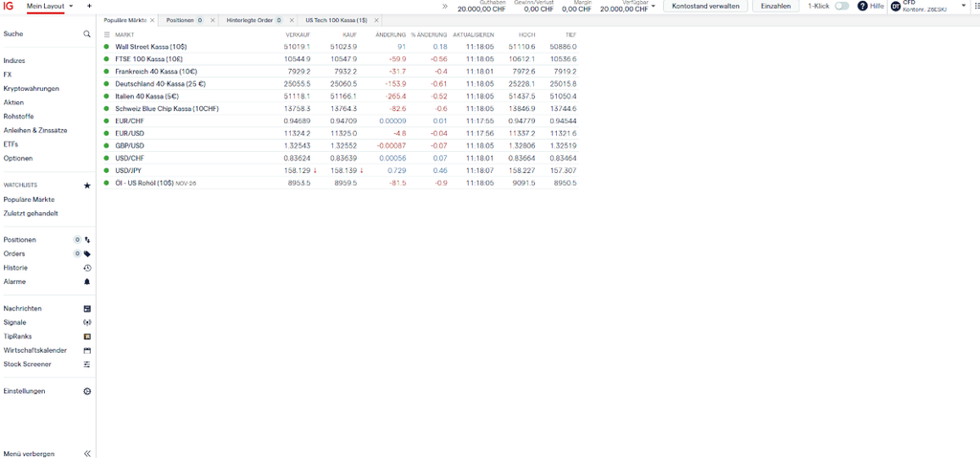
Task: Click the IG logo
Action: point(8,6)
